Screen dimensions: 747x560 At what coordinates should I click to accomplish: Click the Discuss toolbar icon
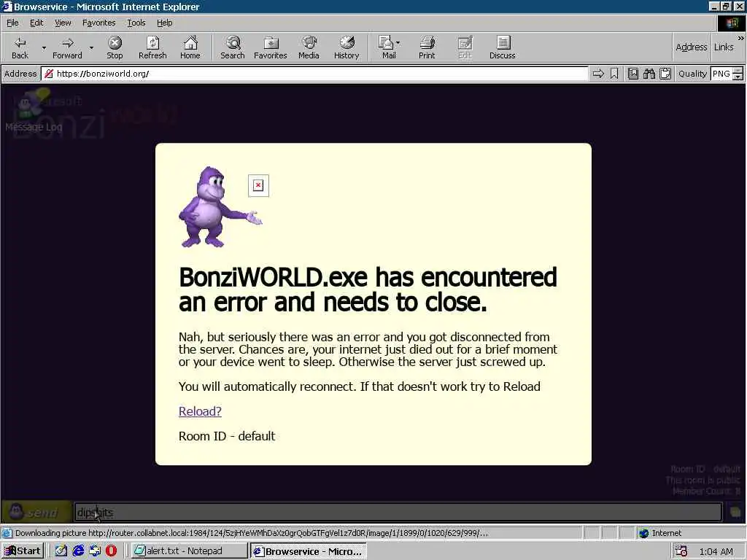[502, 47]
